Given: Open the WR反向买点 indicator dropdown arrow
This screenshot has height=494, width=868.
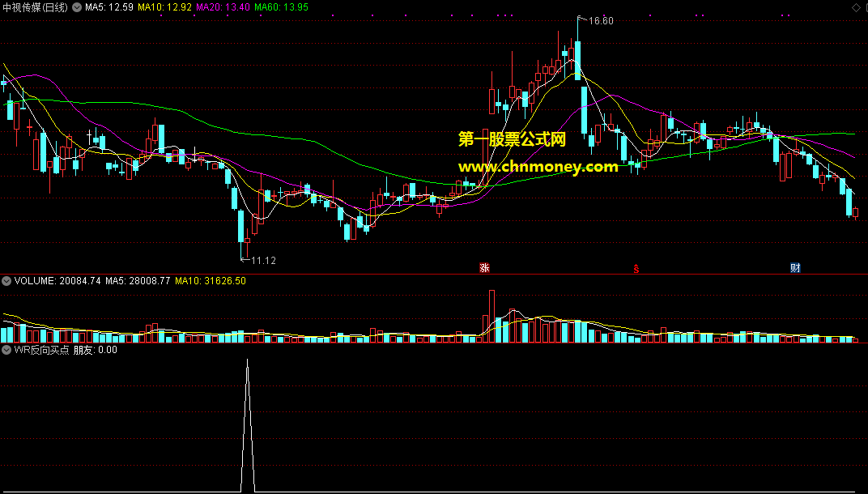Looking at the screenshot, I should [x=6, y=350].
